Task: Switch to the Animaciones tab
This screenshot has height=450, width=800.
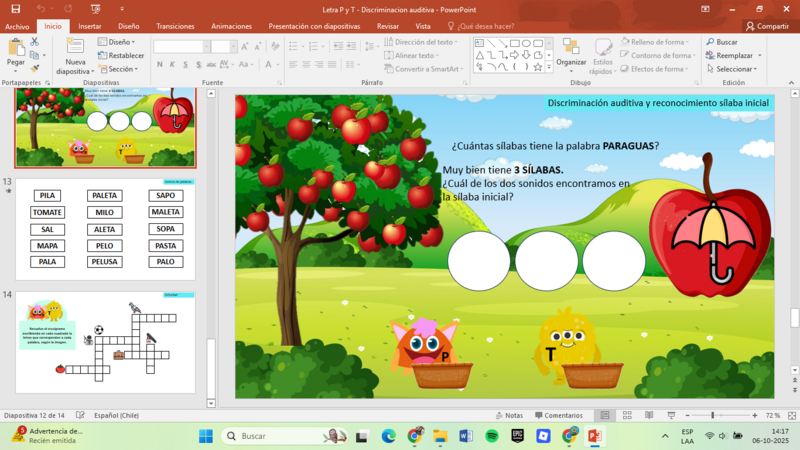Action: click(x=232, y=26)
